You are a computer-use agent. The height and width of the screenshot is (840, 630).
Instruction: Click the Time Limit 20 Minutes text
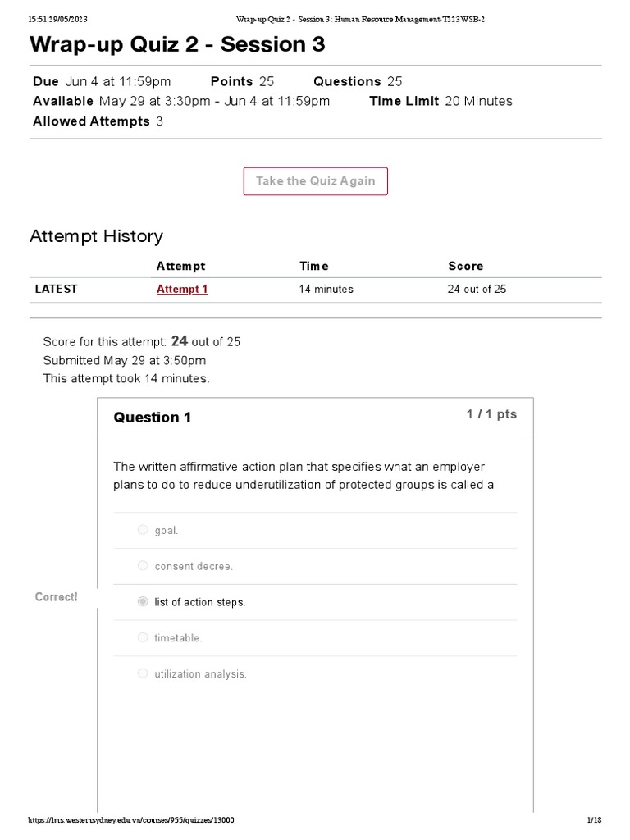441,101
